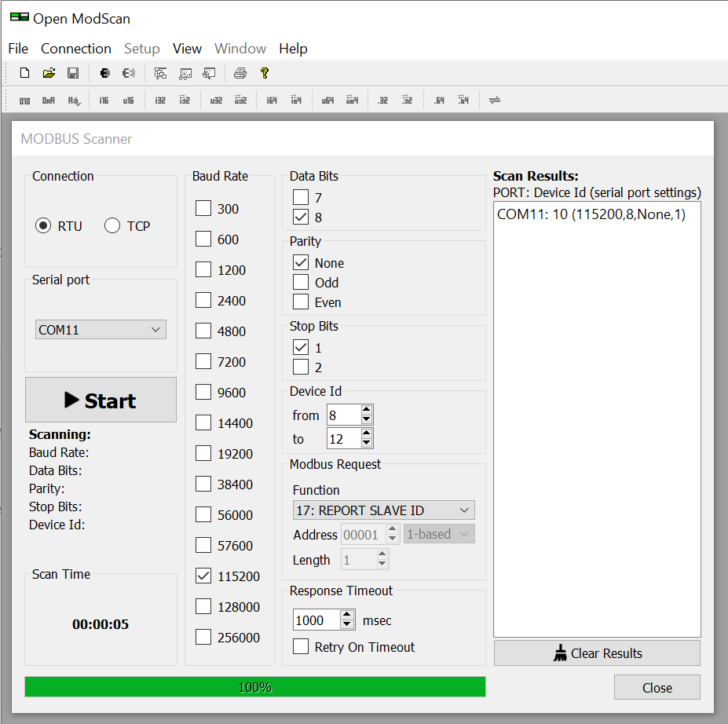Click the Clear Results button

[x=597, y=653]
